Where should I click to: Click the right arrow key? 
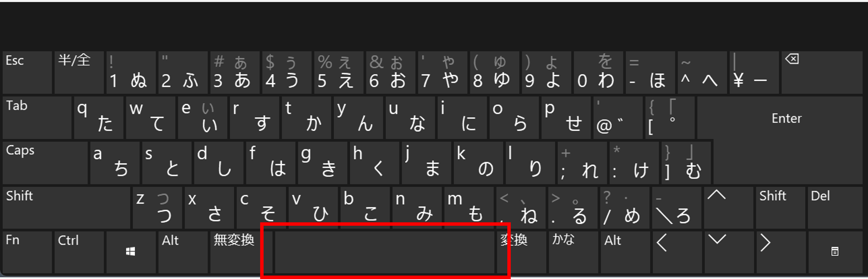[781, 252]
